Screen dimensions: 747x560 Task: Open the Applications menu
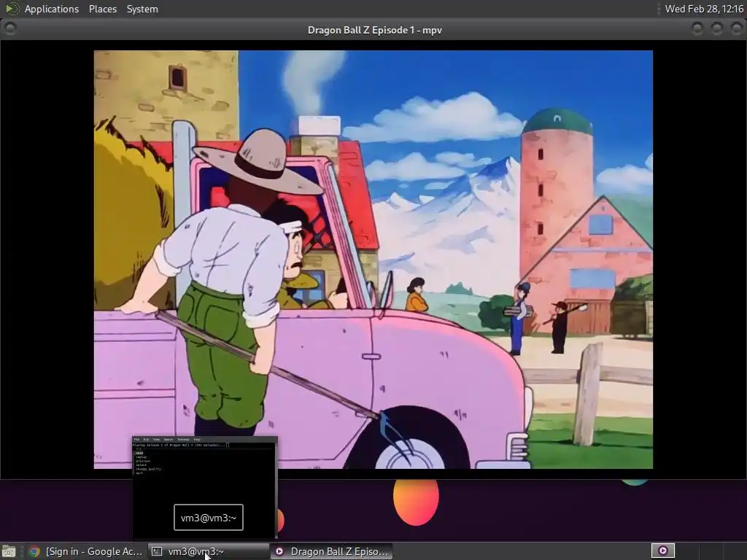(52, 9)
